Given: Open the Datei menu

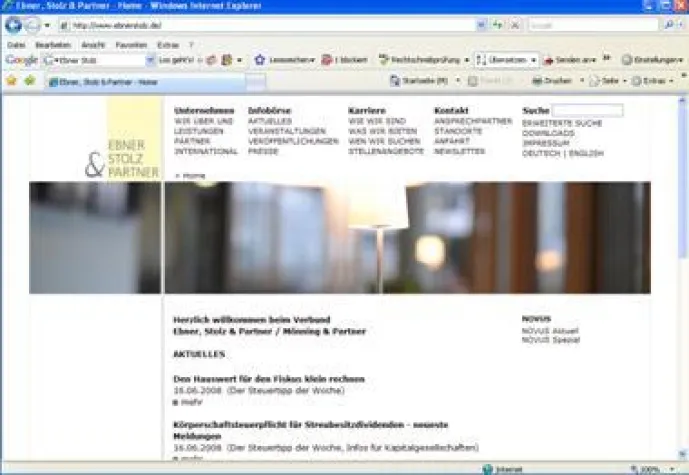Looking at the screenshot, I should click(x=16, y=45).
